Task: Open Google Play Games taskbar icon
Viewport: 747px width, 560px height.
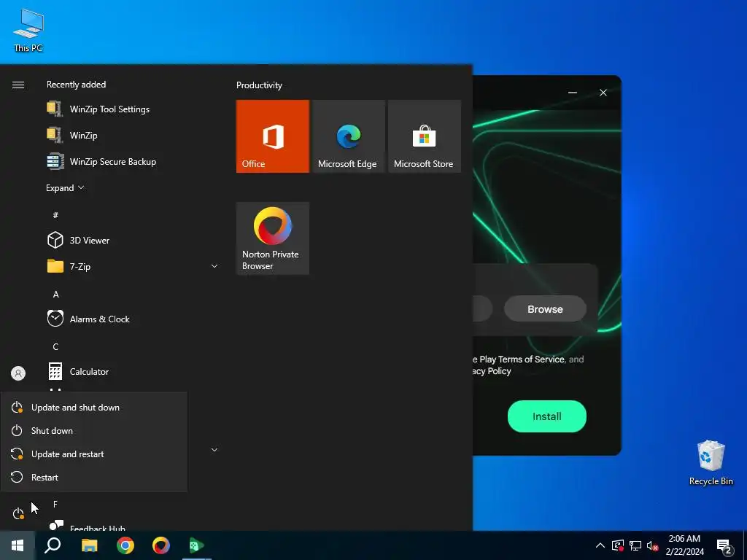Action: pos(197,545)
